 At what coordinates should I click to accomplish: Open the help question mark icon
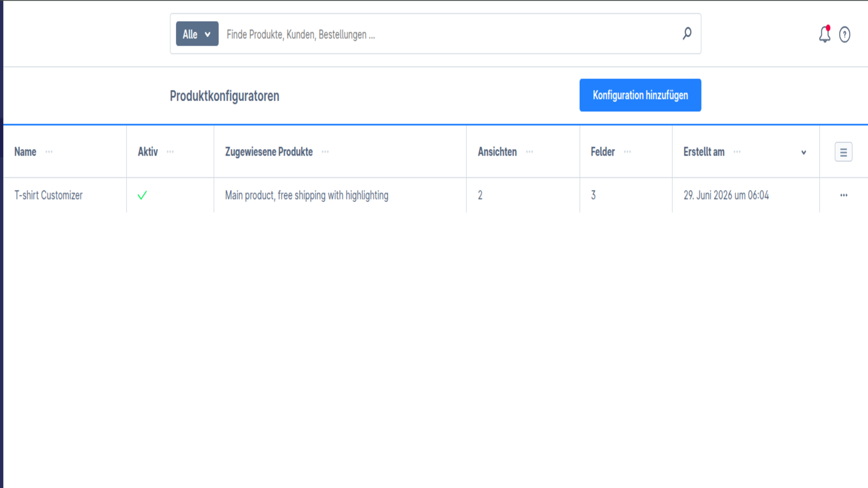(844, 34)
